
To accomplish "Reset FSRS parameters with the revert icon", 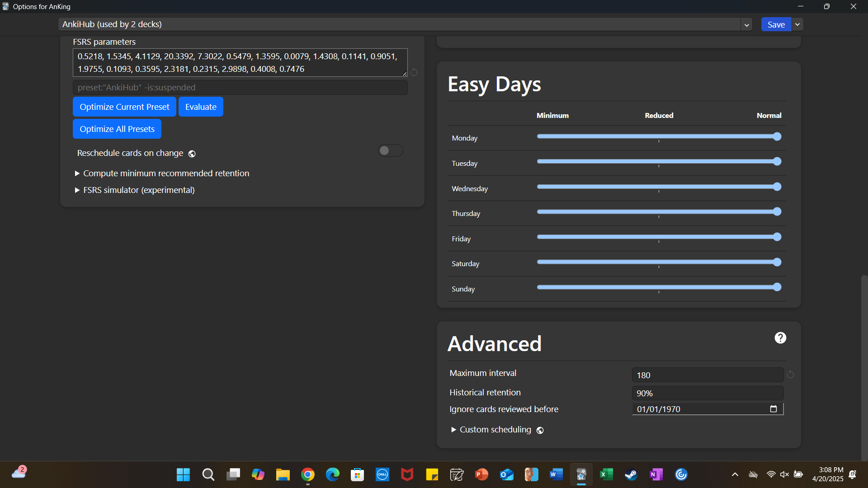I will tap(414, 72).
